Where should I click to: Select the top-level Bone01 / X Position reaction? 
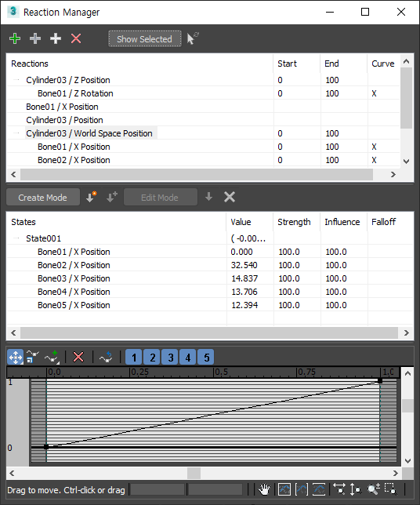pyautogui.click(x=204, y=107)
